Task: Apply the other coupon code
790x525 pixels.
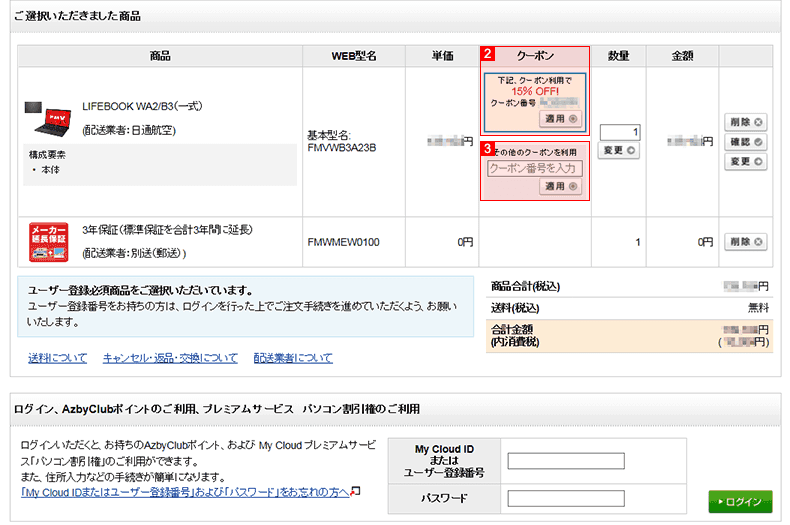Action: click(x=560, y=186)
